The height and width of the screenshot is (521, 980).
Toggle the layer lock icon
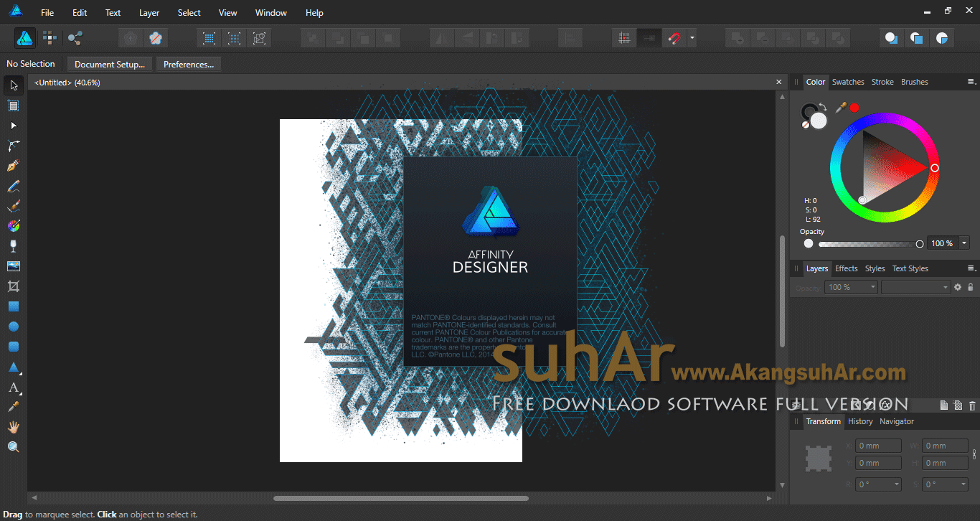pos(971,287)
